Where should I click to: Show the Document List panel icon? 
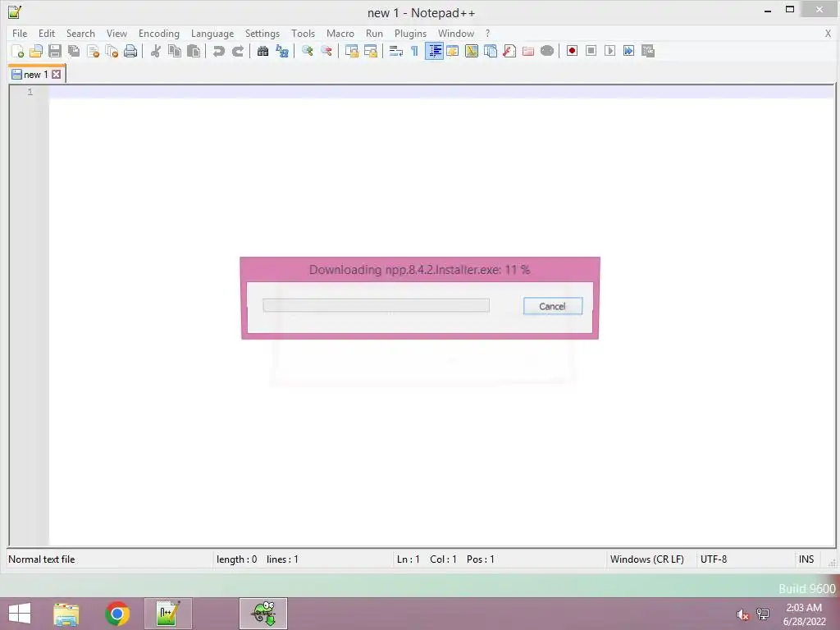pyautogui.click(x=491, y=51)
